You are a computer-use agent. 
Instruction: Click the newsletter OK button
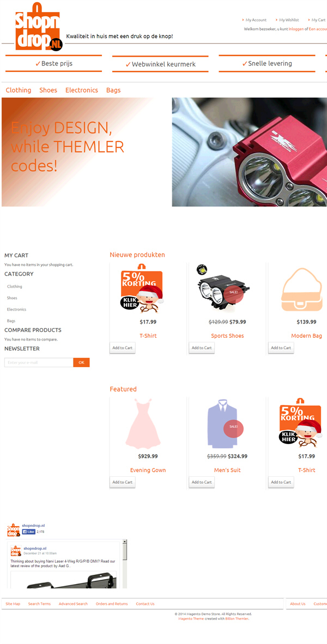[81, 363]
